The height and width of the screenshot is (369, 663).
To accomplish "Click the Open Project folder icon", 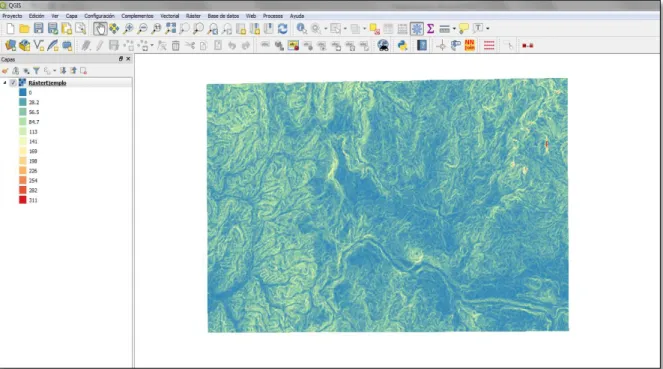I will point(24,29).
